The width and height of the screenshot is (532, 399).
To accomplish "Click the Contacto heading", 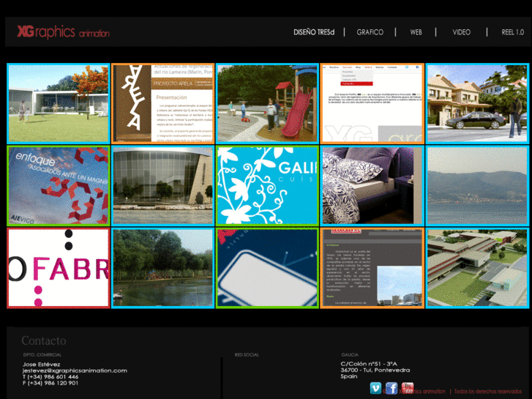I will coord(44,340).
